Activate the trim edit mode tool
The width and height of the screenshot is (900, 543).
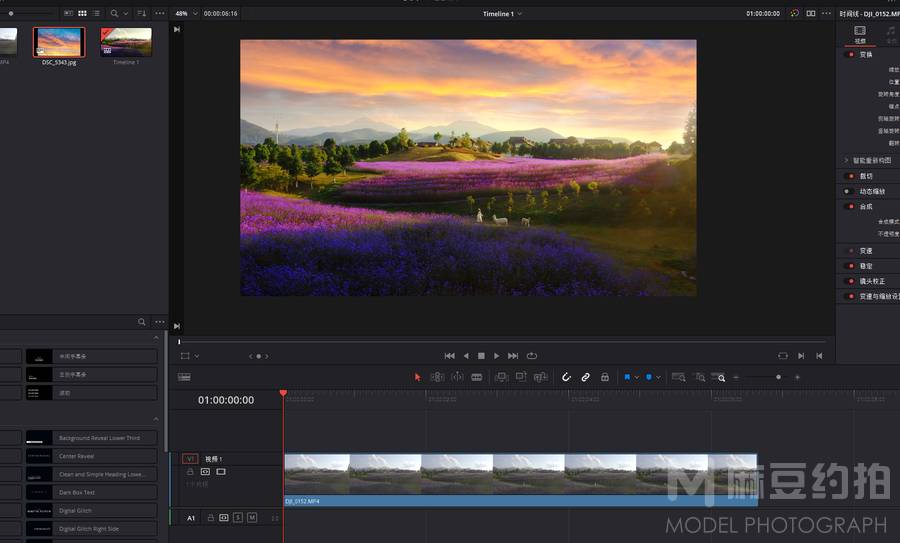point(437,377)
